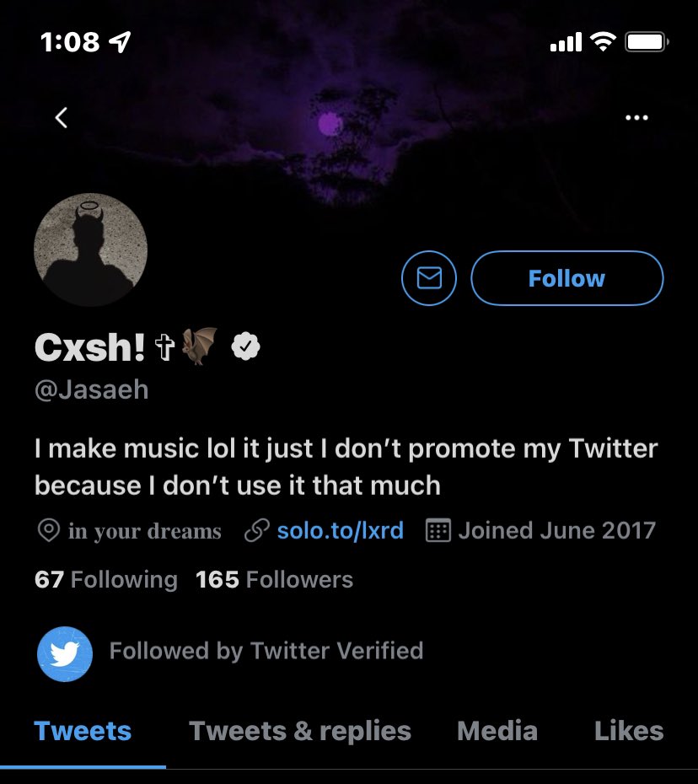
Task: Switch to Tweets & replies tab
Action: click(x=300, y=731)
